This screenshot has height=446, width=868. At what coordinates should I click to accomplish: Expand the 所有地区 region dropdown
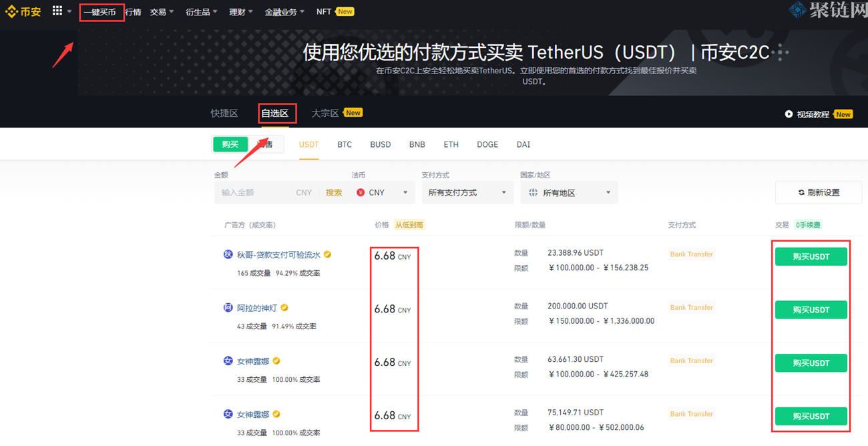click(x=569, y=192)
